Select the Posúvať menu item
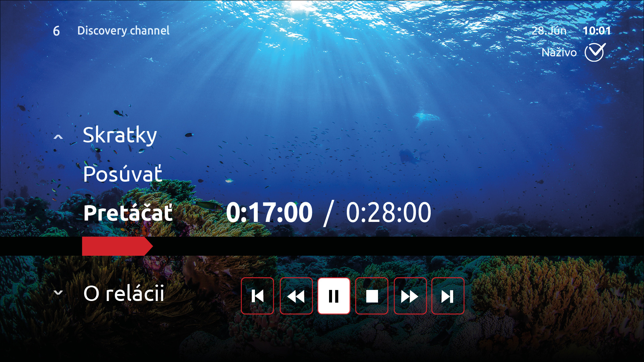 point(123,174)
